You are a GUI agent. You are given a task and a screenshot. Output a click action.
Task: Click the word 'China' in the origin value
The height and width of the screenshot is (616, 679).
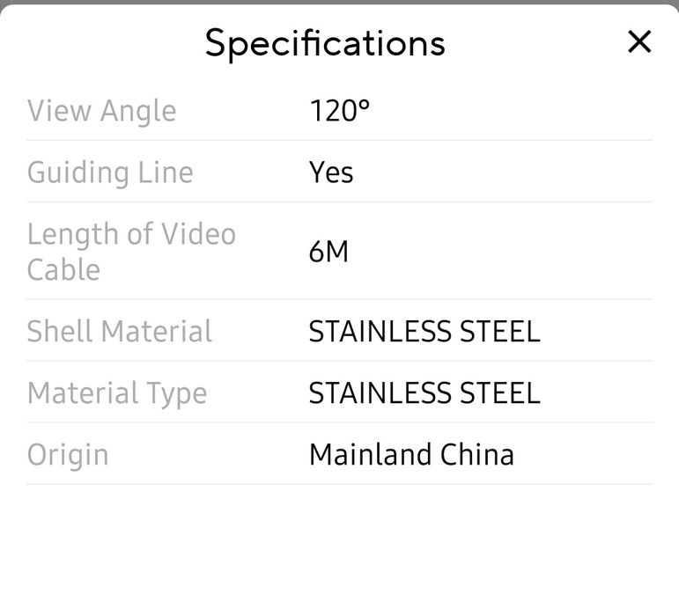(x=476, y=455)
